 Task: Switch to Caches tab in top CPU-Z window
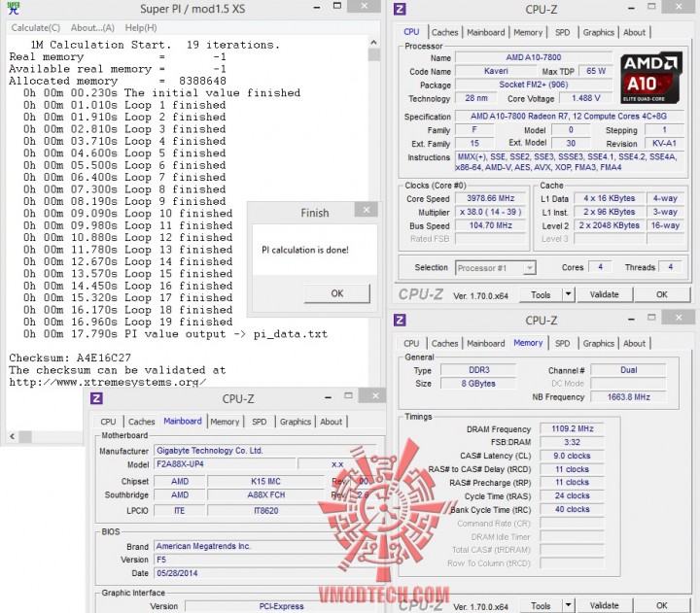pyautogui.click(x=444, y=32)
